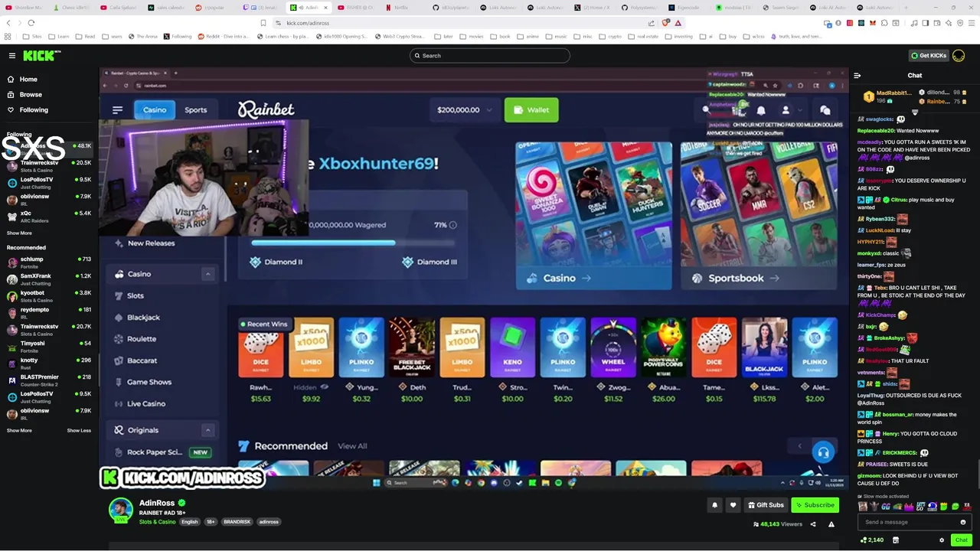The image size is (980, 551).
Task: Click the green Subscribe button
Action: point(815,505)
